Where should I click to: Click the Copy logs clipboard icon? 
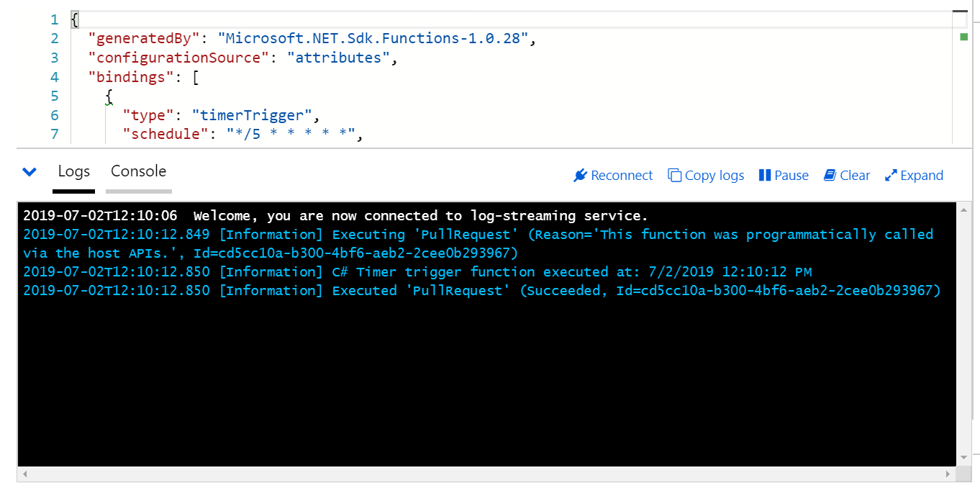tap(675, 175)
